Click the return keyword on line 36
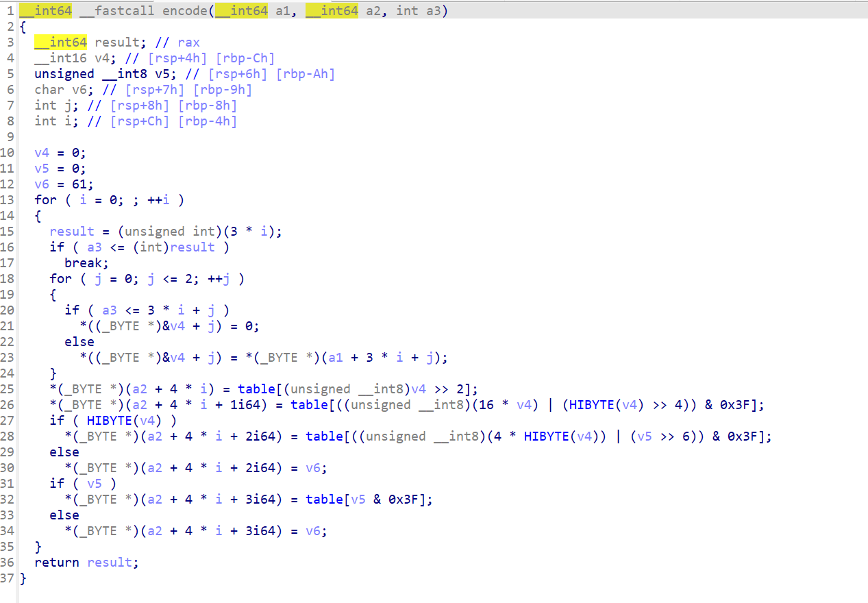The image size is (868, 603). (x=57, y=563)
